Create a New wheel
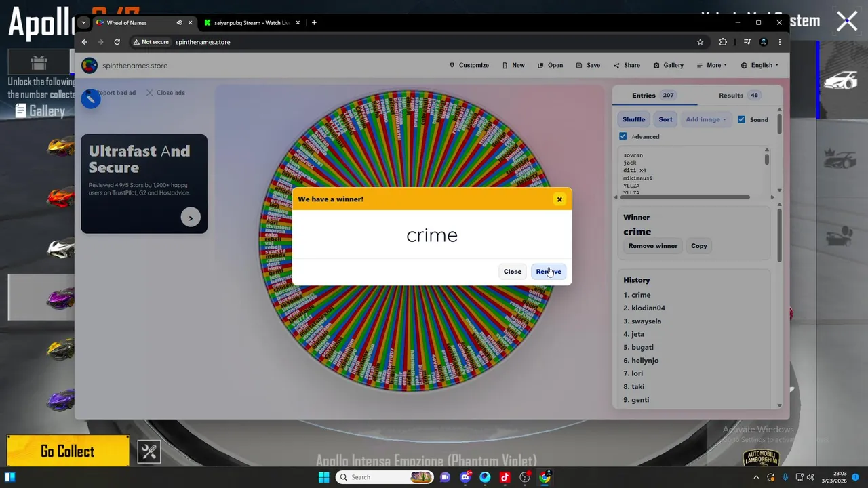The height and width of the screenshot is (488, 868). (513, 66)
